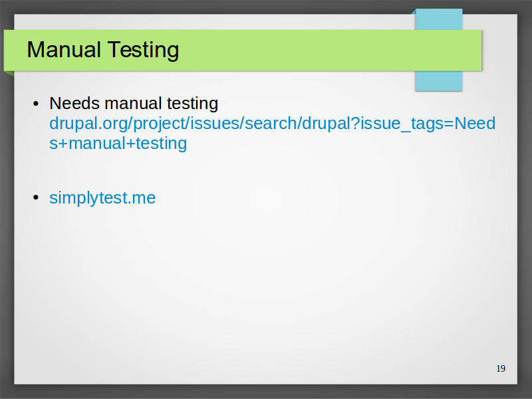The height and width of the screenshot is (399, 532).
Task: Click the folded top corner of blue ribbon
Action: [413, 11]
